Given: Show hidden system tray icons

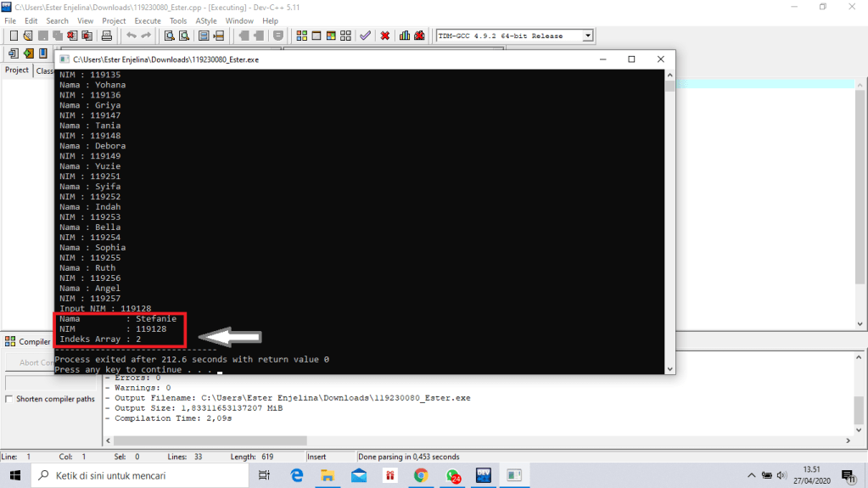Looking at the screenshot, I should [751, 475].
